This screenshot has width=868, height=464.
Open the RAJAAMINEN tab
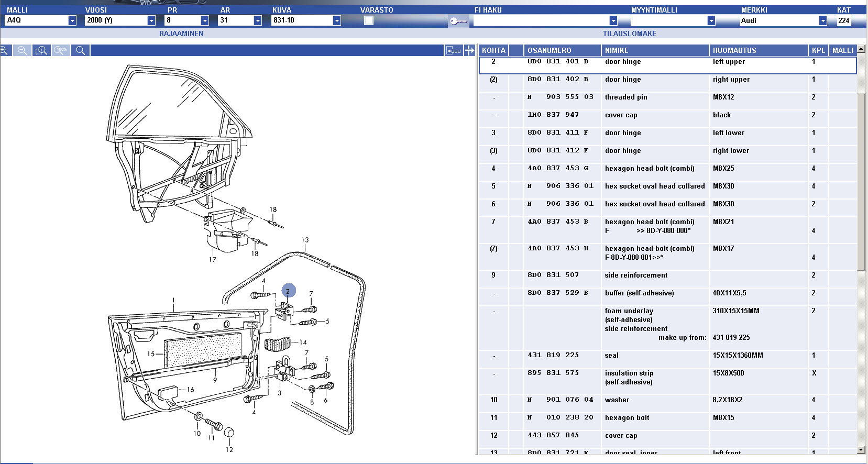click(181, 34)
